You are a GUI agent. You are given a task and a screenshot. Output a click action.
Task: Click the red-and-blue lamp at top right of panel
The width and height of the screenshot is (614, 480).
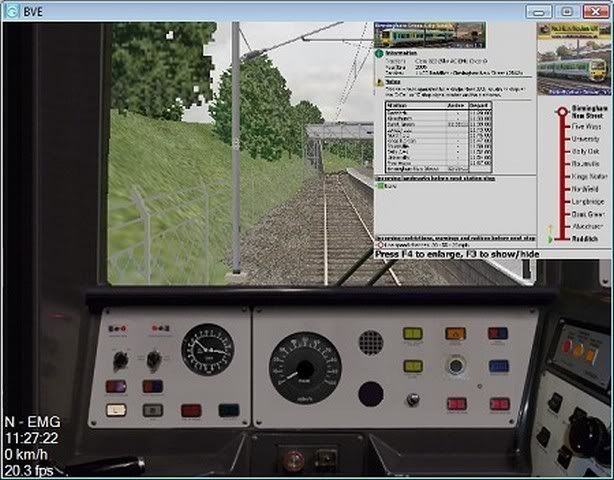498,334
